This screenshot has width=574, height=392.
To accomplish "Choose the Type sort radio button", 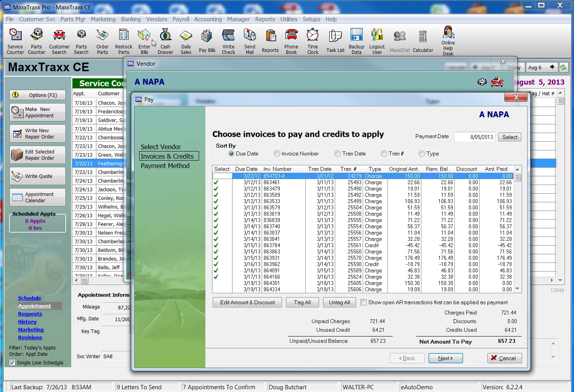I will tap(422, 153).
